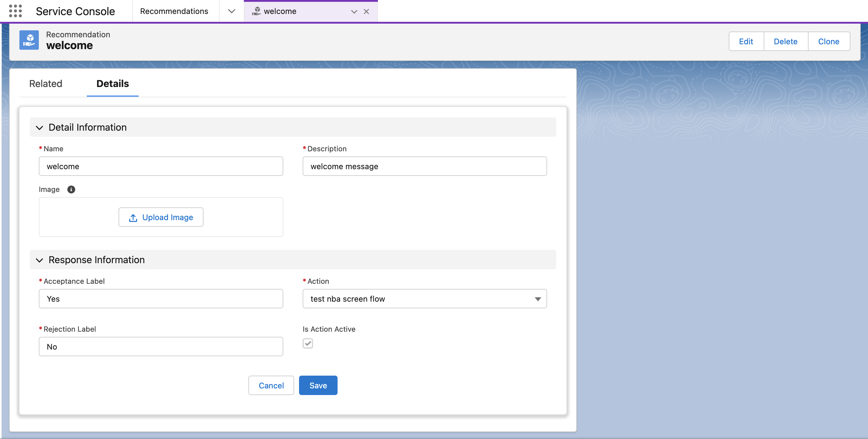Click the Image field info icon
The image size is (868, 439).
point(71,189)
